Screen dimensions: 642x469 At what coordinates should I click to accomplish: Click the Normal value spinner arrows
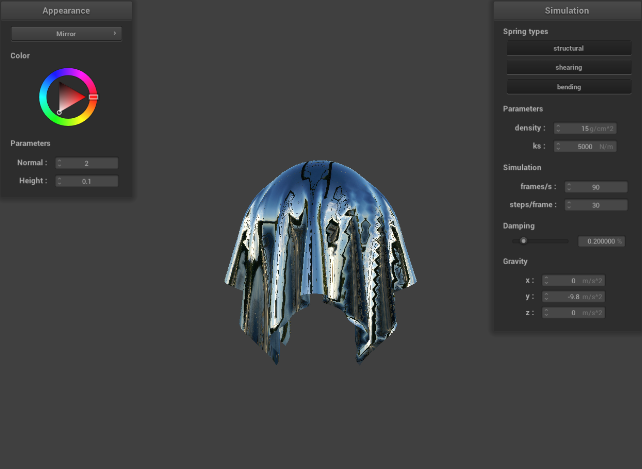(x=60, y=163)
